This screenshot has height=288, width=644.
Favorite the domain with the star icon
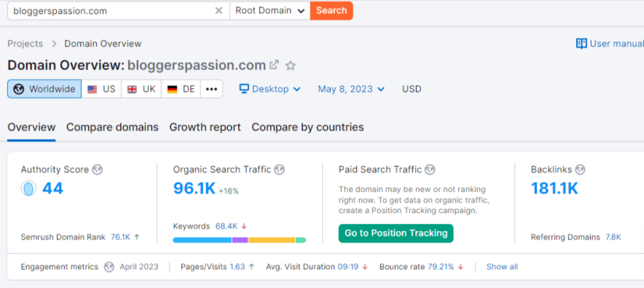point(291,66)
